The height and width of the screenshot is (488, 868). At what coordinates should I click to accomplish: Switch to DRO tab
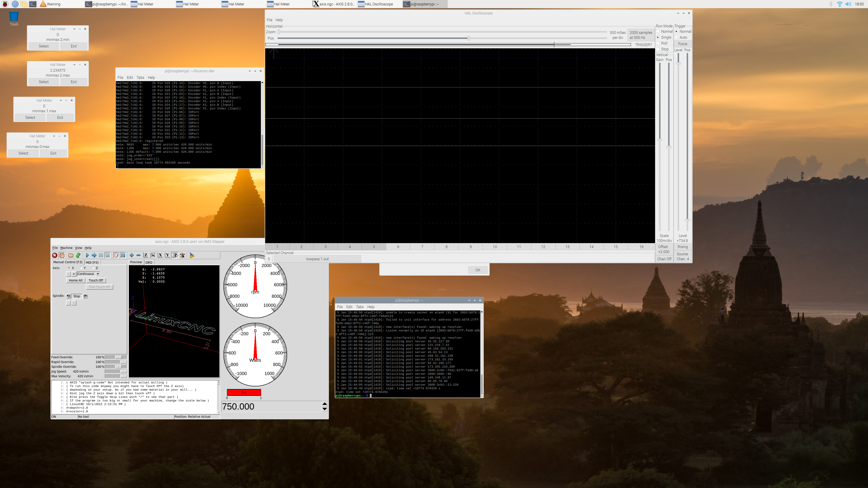point(149,262)
